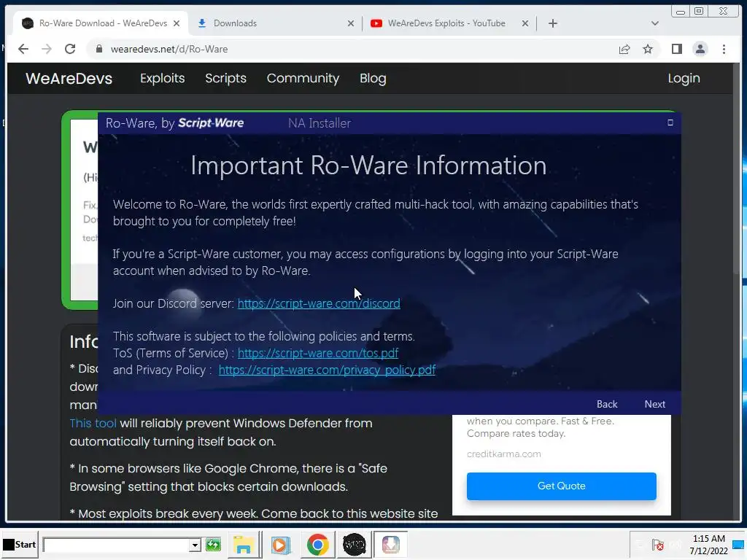Image resolution: width=747 pixels, height=560 pixels.
Task: Open the 'This tool' link
Action: click(x=93, y=423)
